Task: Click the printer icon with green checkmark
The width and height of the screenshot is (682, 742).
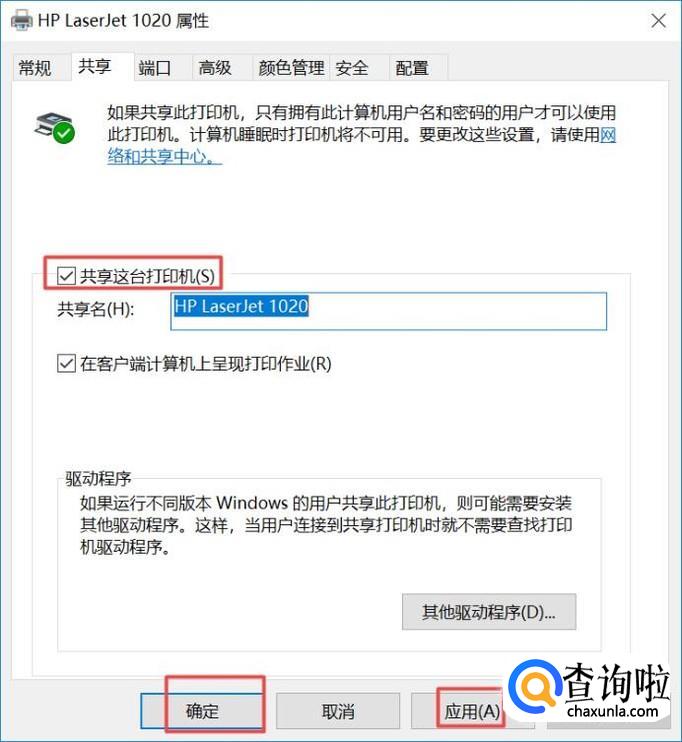Action: (x=54, y=127)
